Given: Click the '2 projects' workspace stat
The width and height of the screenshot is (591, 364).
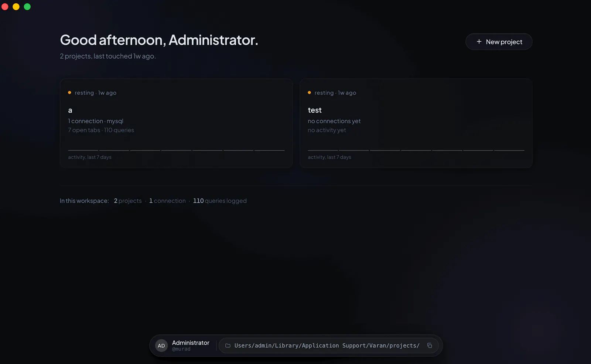Looking at the screenshot, I should (128, 201).
